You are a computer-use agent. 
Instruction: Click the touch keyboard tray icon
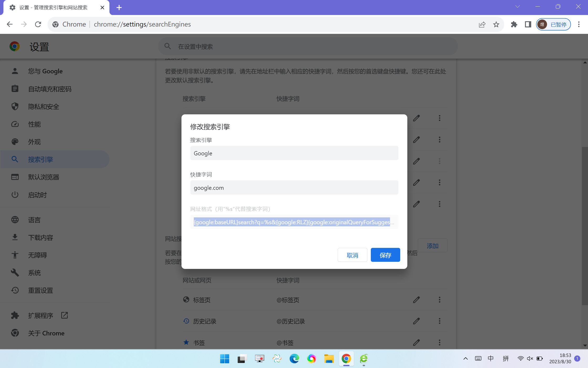pos(478,359)
